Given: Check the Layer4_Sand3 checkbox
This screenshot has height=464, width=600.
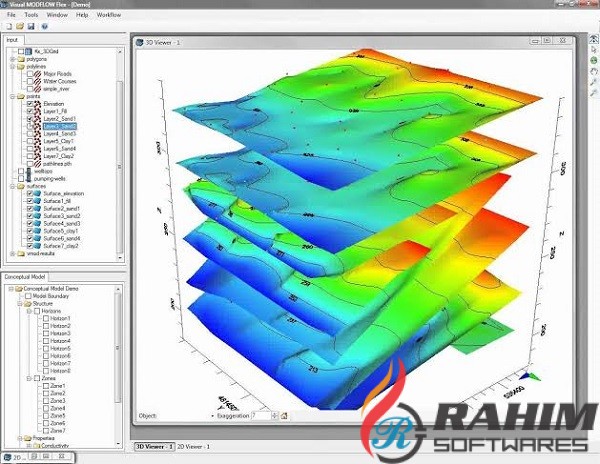Looking at the screenshot, I should [30, 134].
